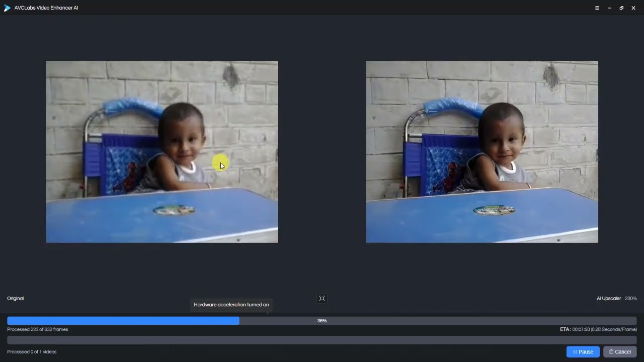This screenshot has height=362, width=644.
Task: Click 'Hardware acceleration turned on' tooltip
Action: click(231, 305)
